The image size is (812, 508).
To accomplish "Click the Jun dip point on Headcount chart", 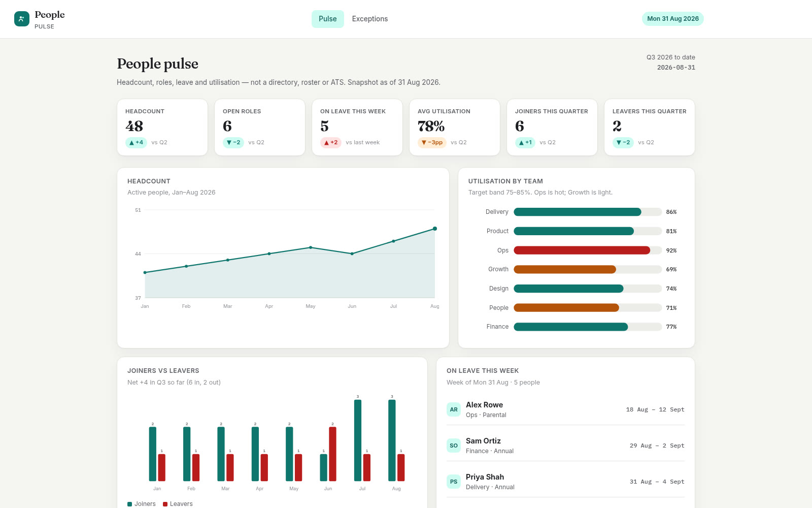I will pos(352,253).
